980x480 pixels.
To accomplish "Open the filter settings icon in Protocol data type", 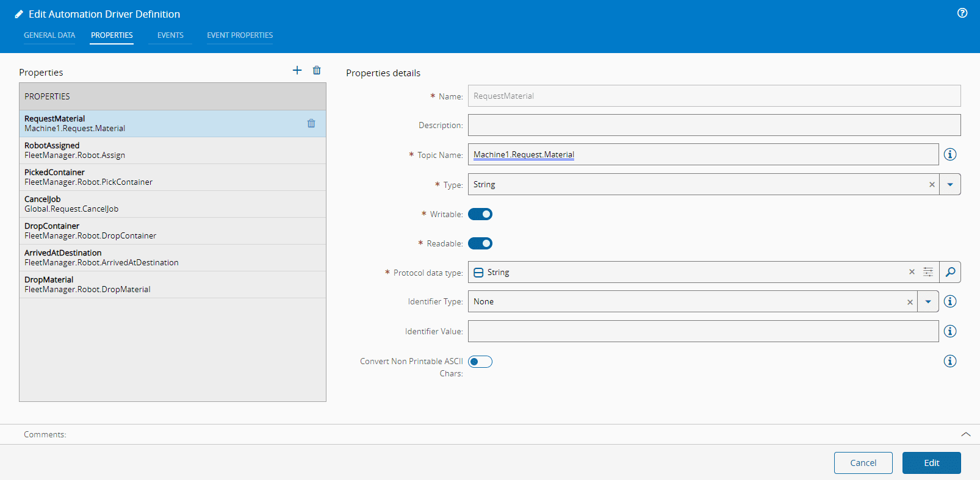I will click(928, 272).
